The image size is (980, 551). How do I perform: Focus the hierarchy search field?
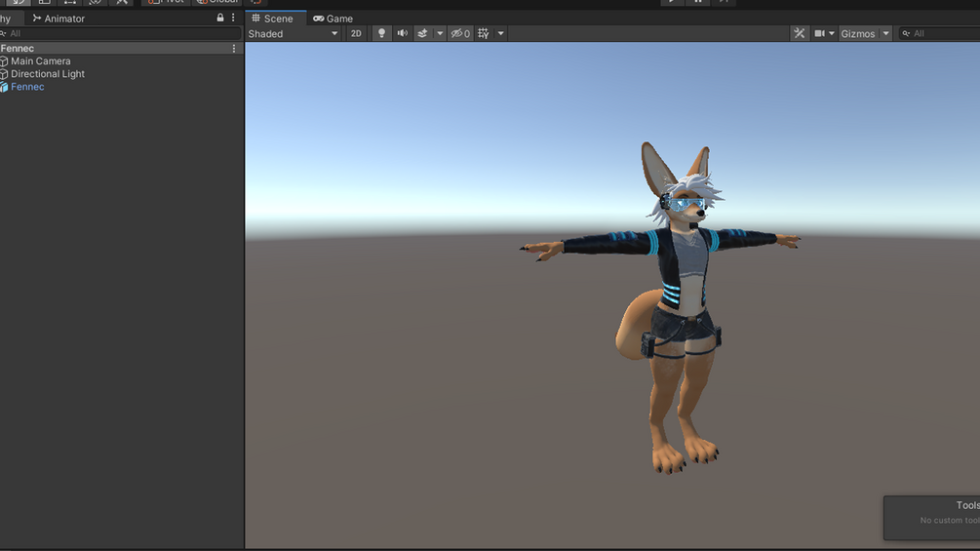point(120,34)
